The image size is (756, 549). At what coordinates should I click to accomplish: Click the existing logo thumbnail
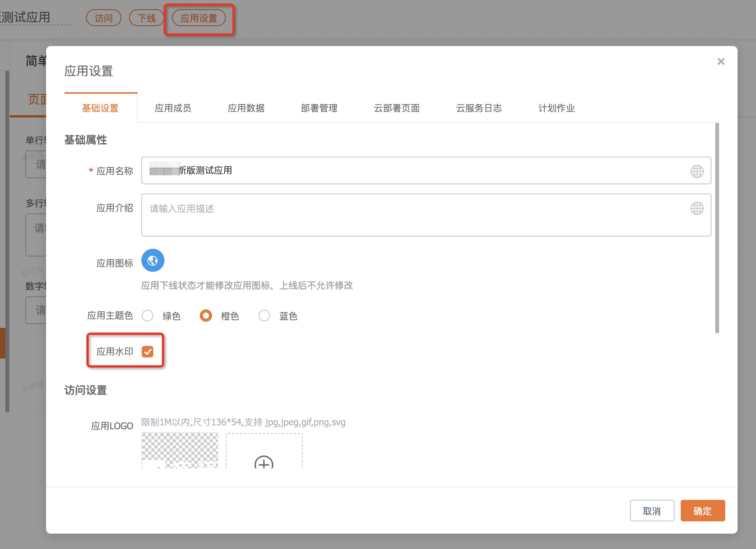tap(180, 450)
